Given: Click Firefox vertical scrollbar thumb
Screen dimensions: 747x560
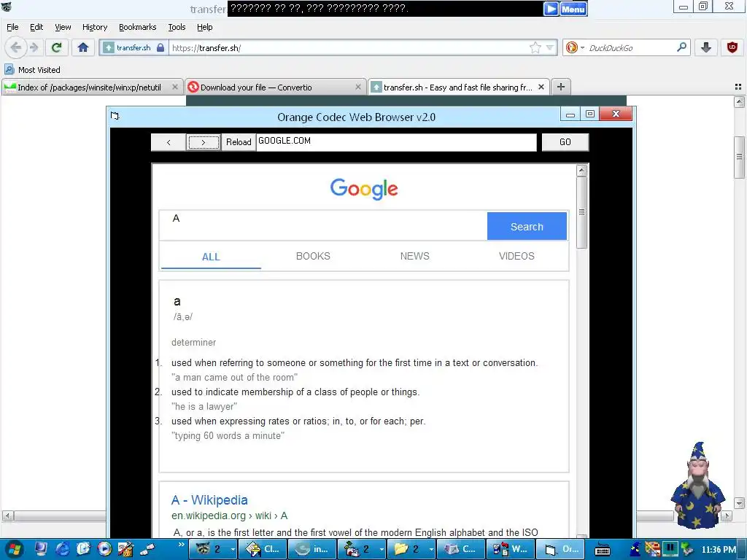Looking at the screenshot, I should coord(739,157).
